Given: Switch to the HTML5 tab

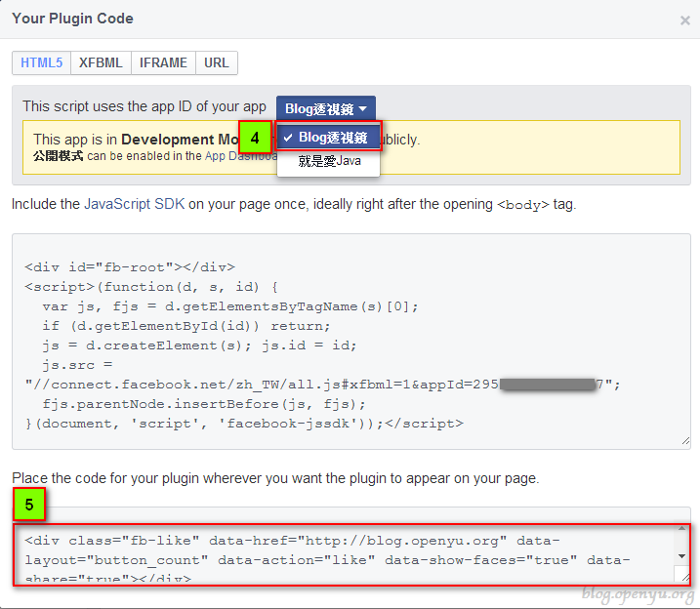Looking at the screenshot, I should pyautogui.click(x=42, y=62).
